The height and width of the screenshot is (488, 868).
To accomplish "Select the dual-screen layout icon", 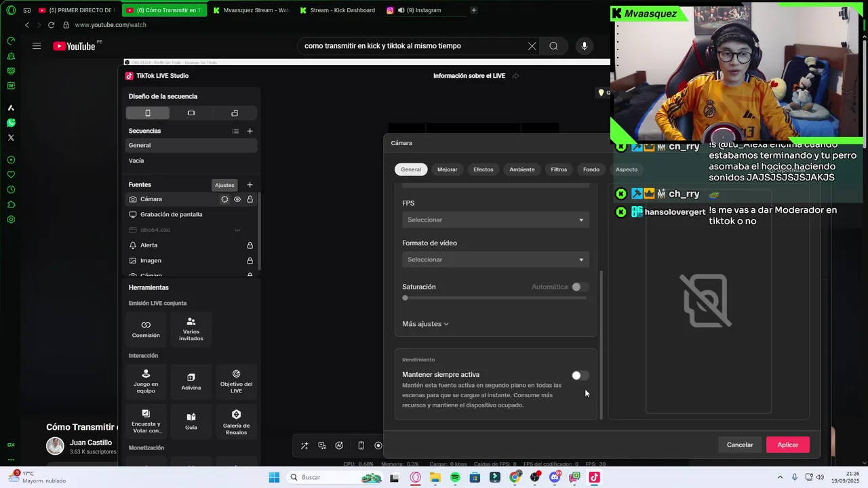I will [235, 113].
